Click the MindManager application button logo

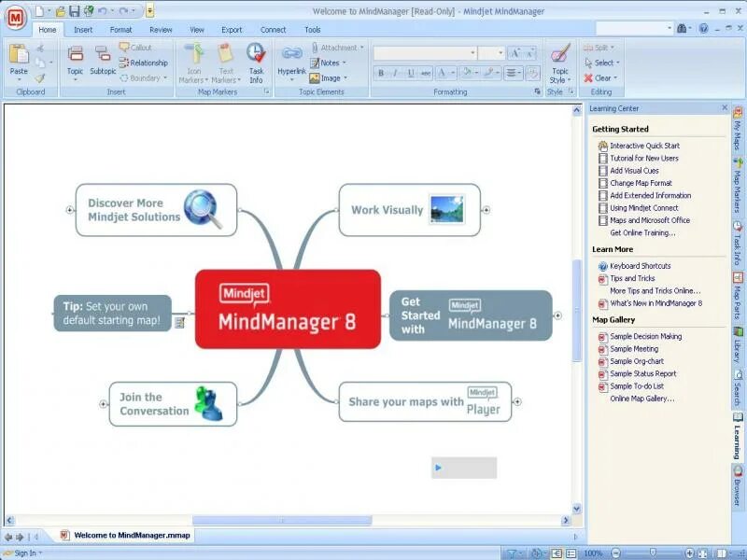point(15,18)
